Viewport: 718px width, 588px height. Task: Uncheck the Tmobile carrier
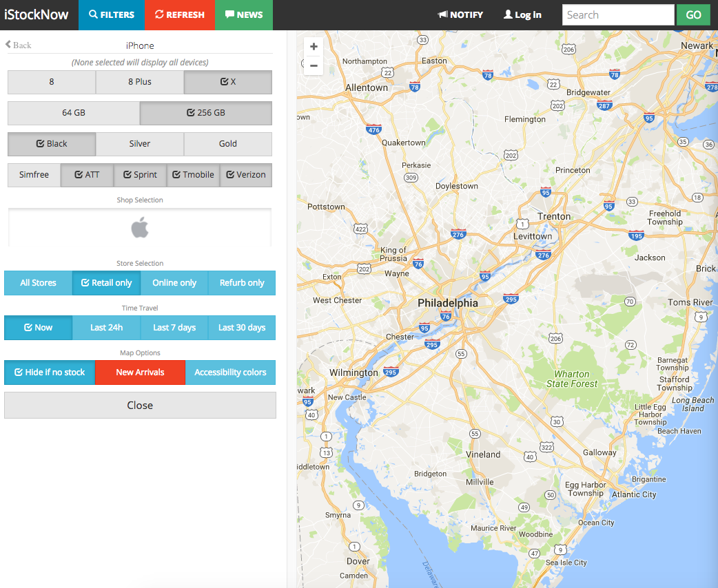193,176
